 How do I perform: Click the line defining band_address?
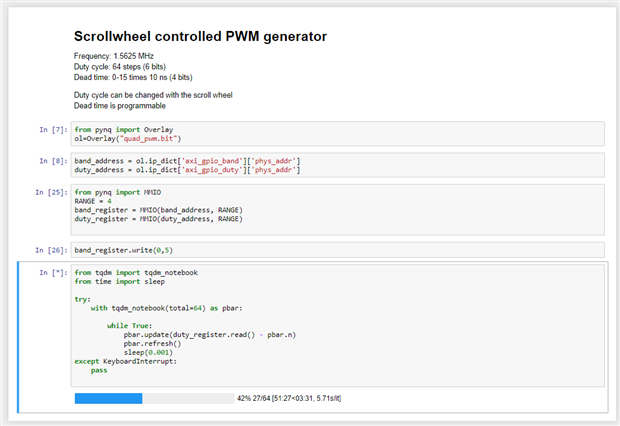187,161
